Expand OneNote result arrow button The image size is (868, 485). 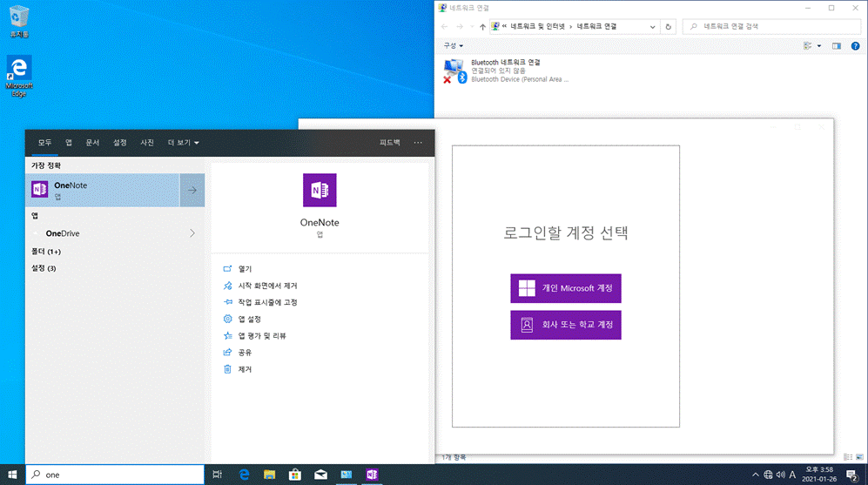pos(192,190)
